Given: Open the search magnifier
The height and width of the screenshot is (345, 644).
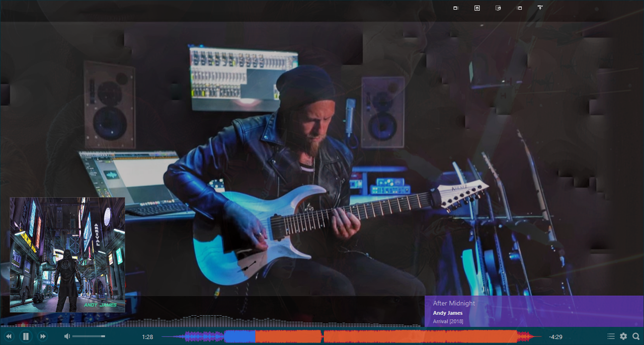Looking at the screenshot, I should [636, 336].
